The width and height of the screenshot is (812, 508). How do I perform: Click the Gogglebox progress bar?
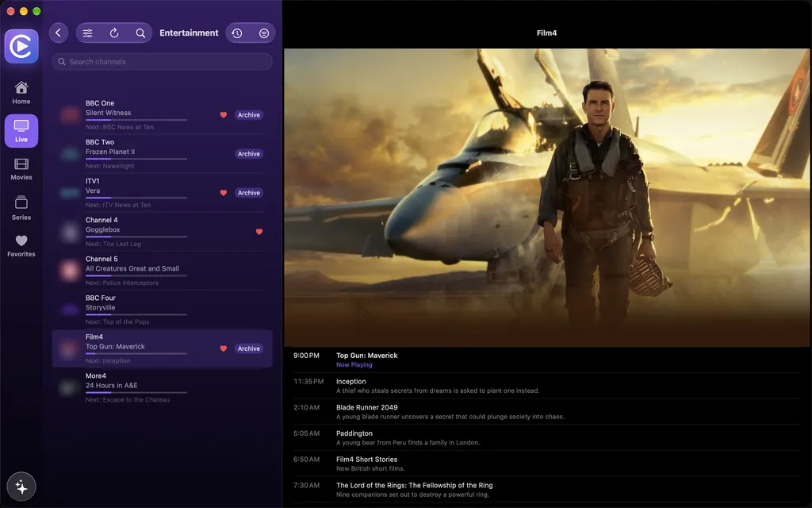coord(136,237)
